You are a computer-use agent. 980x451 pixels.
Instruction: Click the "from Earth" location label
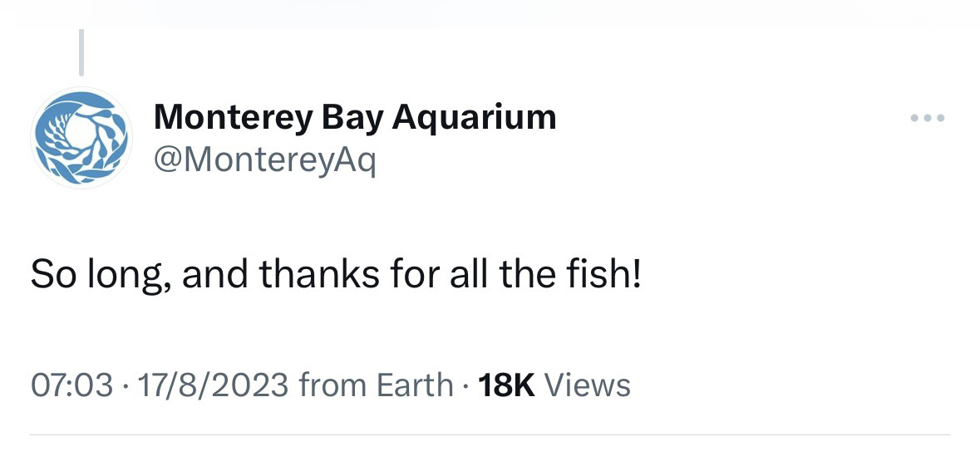pos(374,385)
